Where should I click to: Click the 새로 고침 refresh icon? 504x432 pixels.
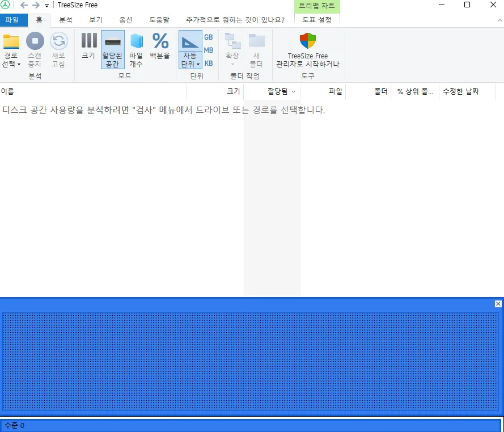[59, 41]
